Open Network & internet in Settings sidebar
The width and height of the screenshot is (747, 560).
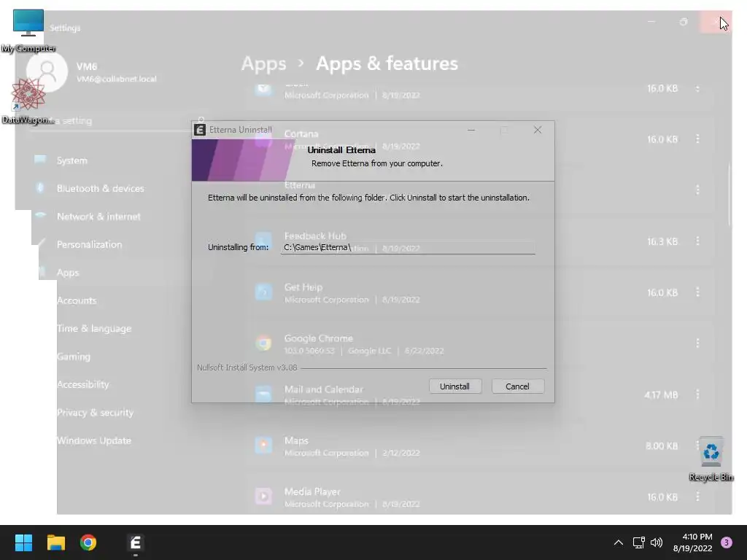click(x=98, y=217)
